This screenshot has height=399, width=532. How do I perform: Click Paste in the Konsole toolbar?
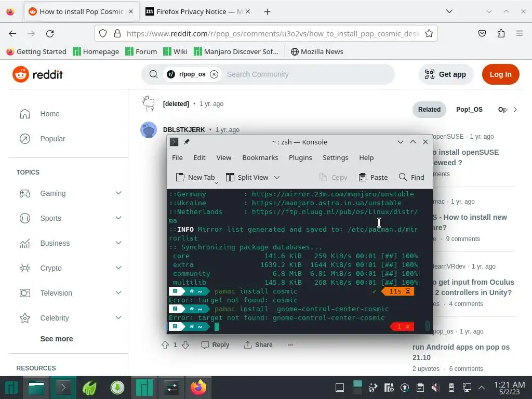tap(373, 178)
